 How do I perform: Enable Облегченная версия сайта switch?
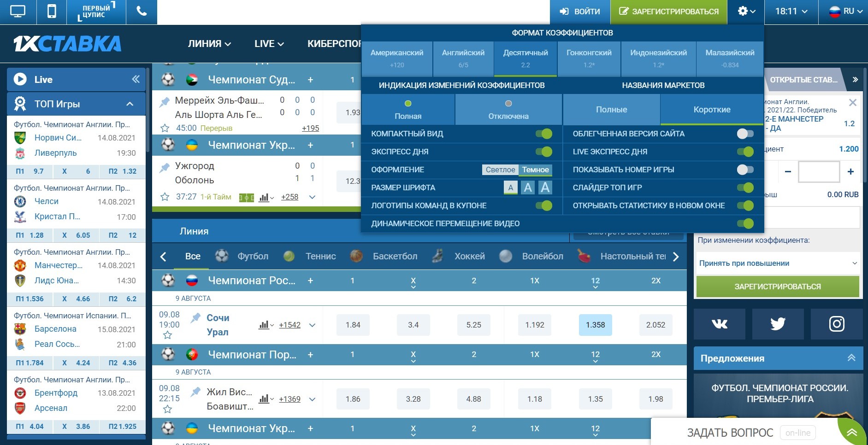(x=745, y=134)
